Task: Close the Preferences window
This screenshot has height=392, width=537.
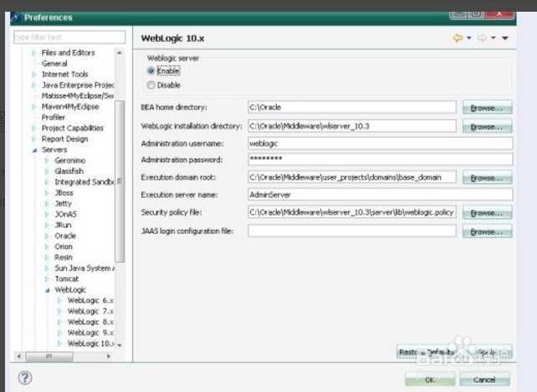Action: (x=500, y=13)
